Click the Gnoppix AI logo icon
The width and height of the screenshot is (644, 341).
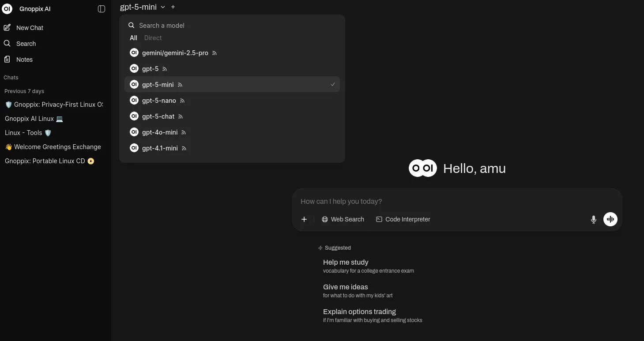click(x=7, y=9)
